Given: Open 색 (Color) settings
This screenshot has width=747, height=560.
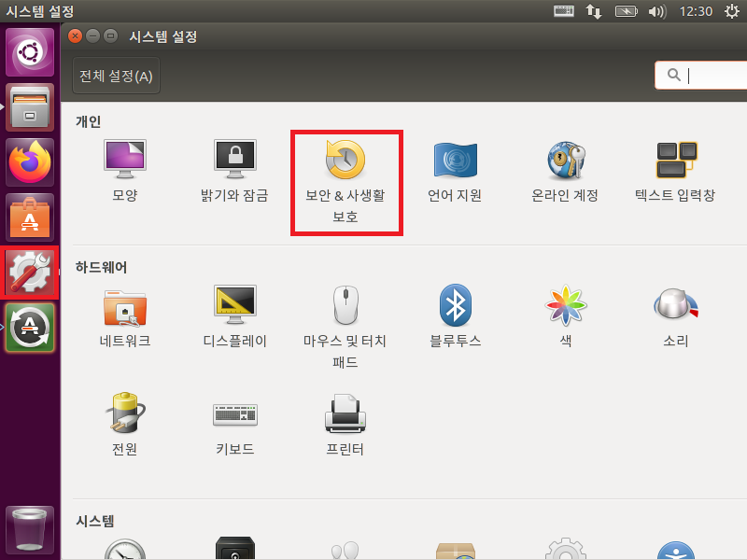Looking at the screenshot, I should click(566, 316).
